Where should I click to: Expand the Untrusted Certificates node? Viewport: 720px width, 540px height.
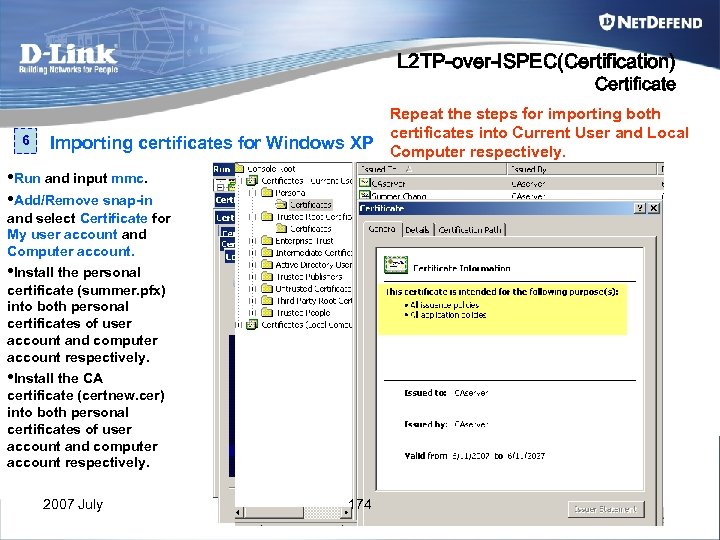(252, 289)
